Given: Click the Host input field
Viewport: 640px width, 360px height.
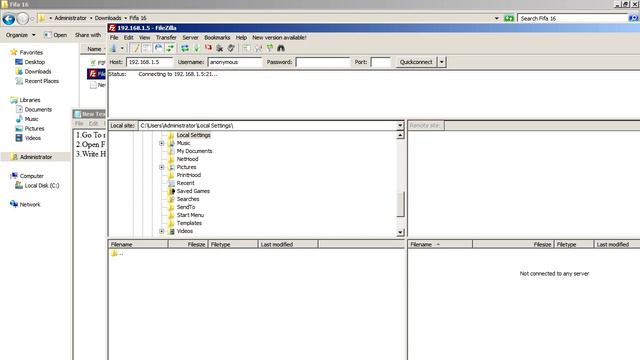Looking at the screenshot, I should point(149,62).
